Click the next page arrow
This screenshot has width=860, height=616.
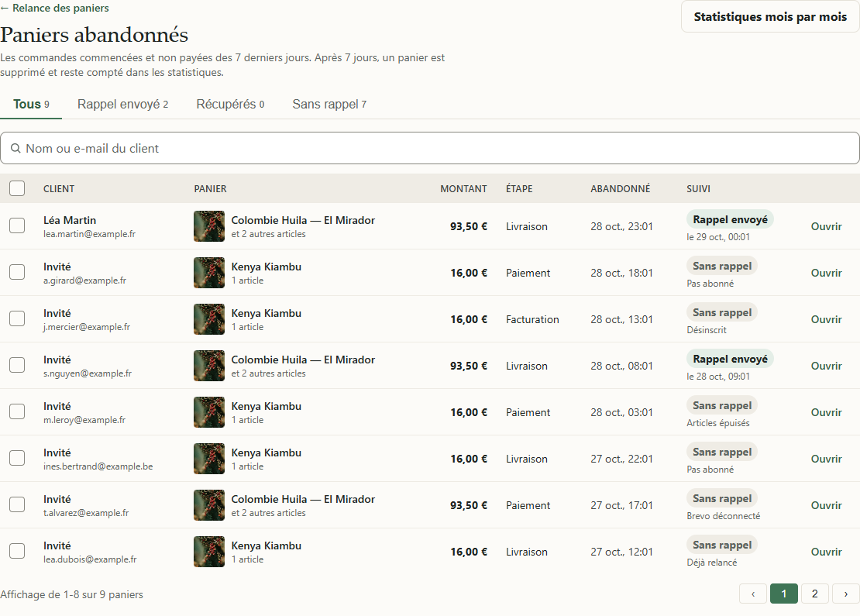click(846, 594)
